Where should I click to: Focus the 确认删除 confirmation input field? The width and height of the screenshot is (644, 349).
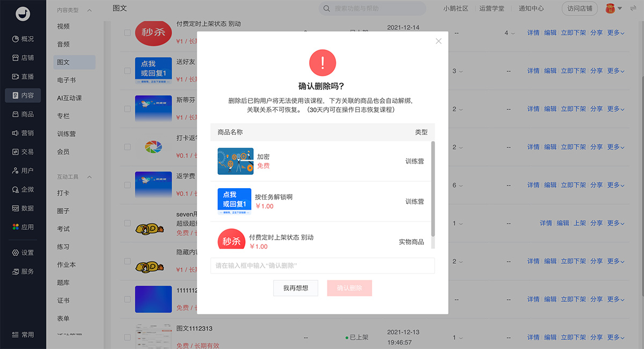pos(322,266)
